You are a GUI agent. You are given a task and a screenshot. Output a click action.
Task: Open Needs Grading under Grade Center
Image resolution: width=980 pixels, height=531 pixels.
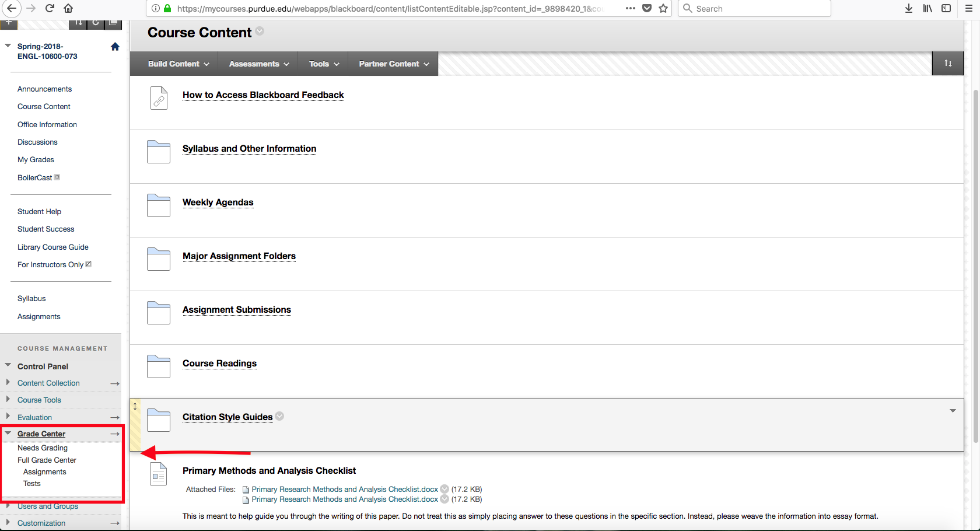[43, 448]
